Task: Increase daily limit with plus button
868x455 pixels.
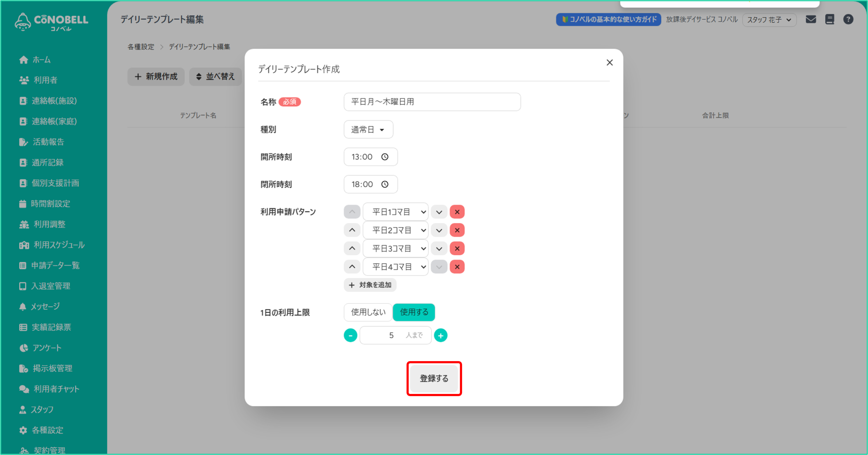Action: pos(440,335)
